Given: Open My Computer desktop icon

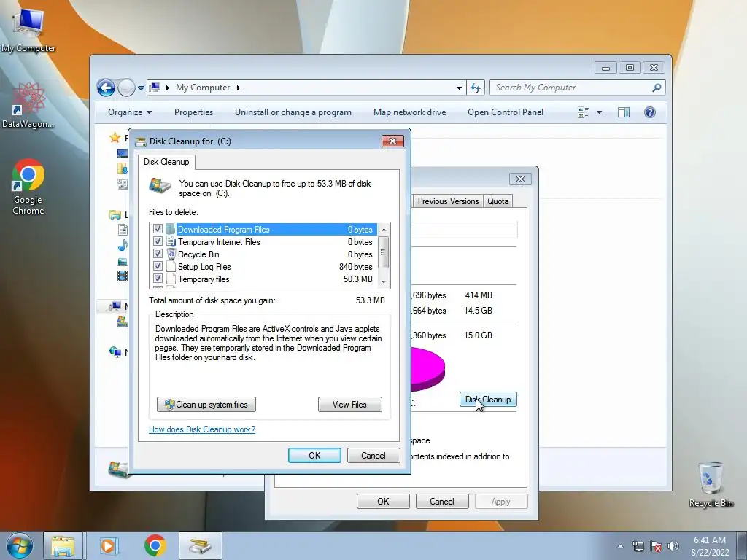Looking at the screenshot, I should (28, 31).
